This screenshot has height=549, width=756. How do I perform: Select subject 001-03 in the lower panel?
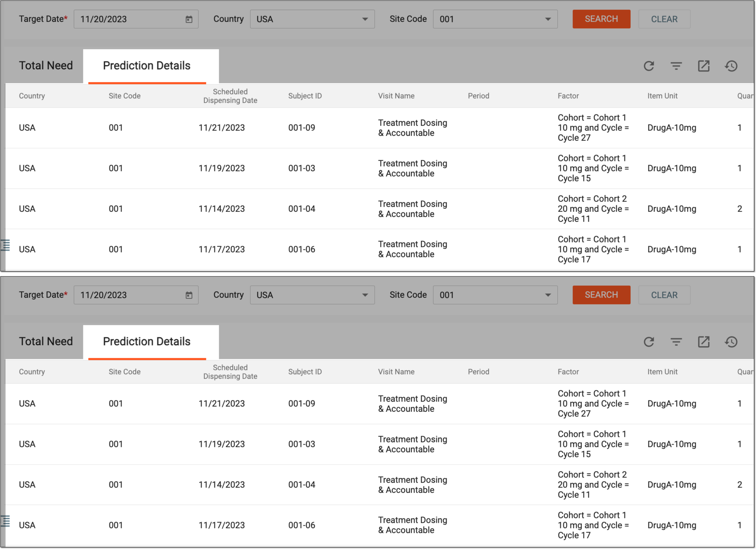pyautogui.click(x=302, y=444)
